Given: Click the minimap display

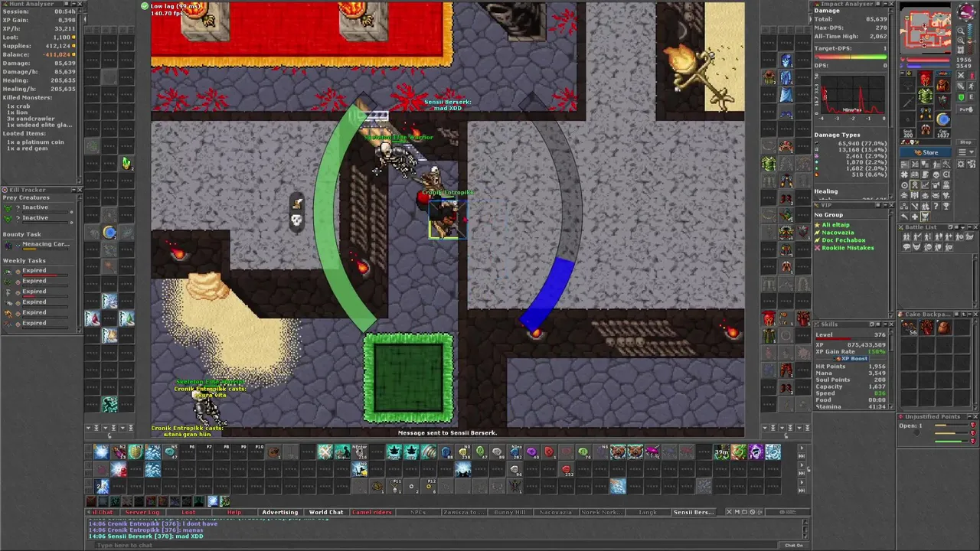Looking at the screenshot, I should [x=926, y=28].
